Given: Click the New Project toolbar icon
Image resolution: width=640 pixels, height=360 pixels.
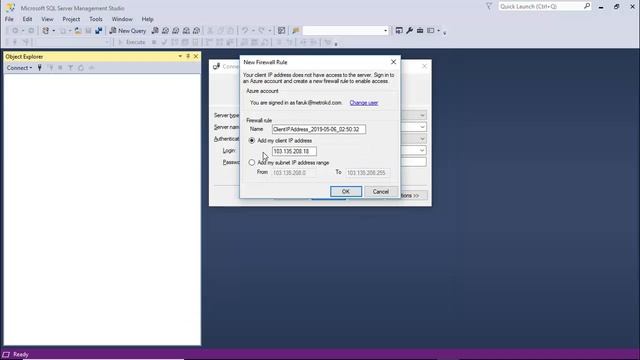Looking at the screenshot, I should 46,31.
